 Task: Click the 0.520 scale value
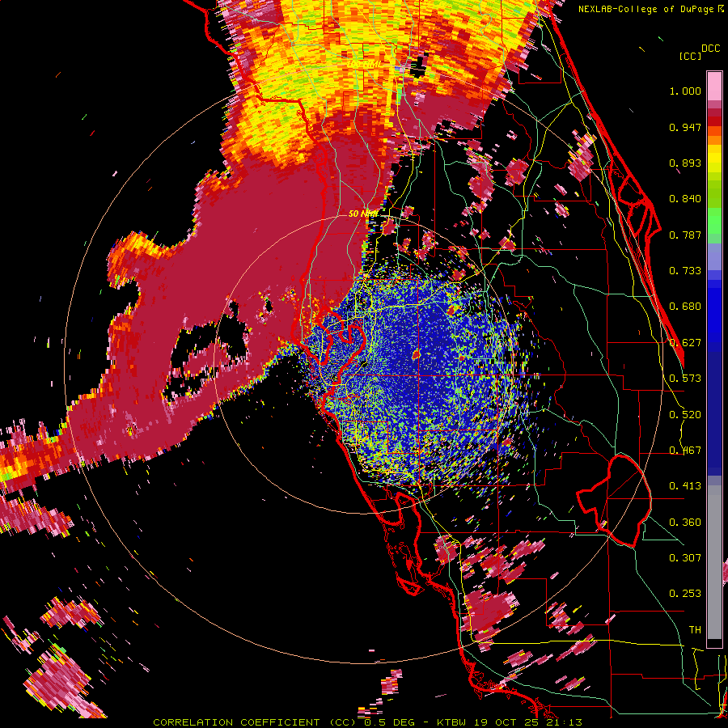tap(685, 415)
